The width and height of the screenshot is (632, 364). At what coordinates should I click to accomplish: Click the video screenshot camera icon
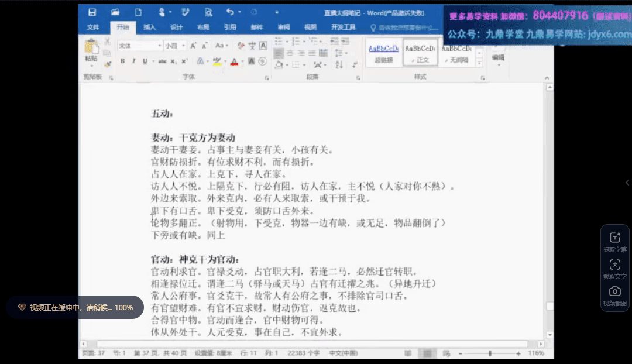tap(614, 291)
